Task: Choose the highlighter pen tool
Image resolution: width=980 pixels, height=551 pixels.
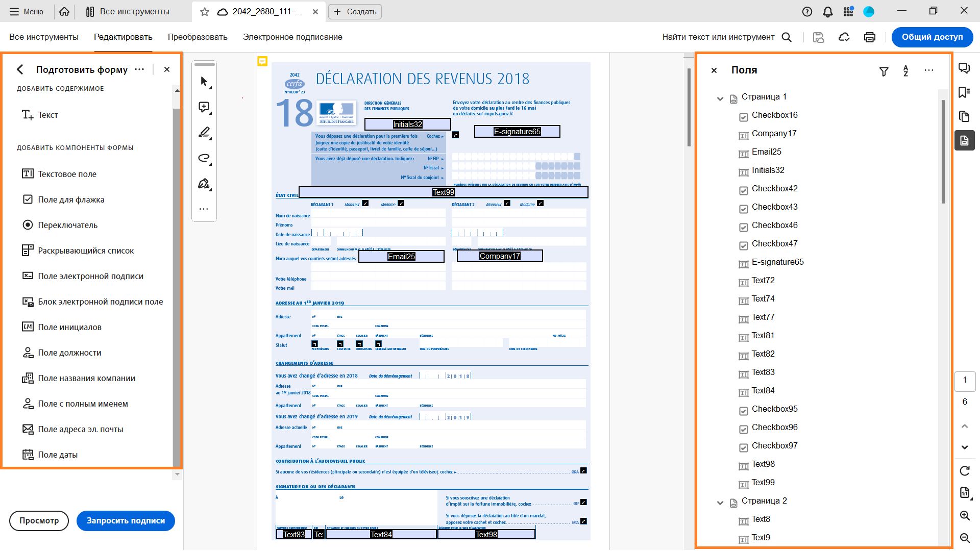Action: pyautogui.click(x=204, y=133)
